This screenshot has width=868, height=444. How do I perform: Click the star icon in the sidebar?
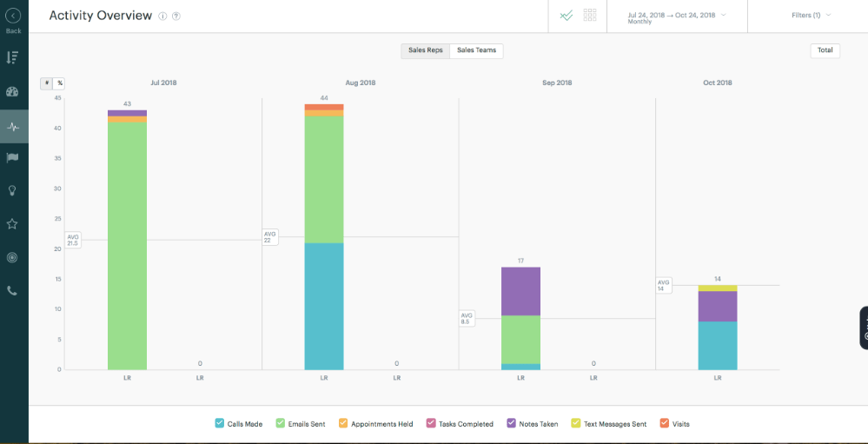13,224
